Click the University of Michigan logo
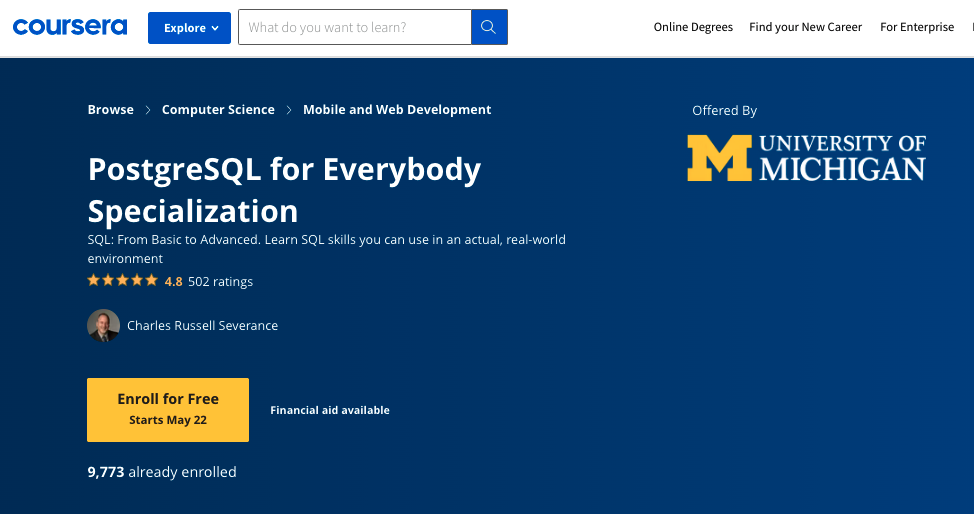This screenshot has height=514, width=974. click(x=806, y=158)
